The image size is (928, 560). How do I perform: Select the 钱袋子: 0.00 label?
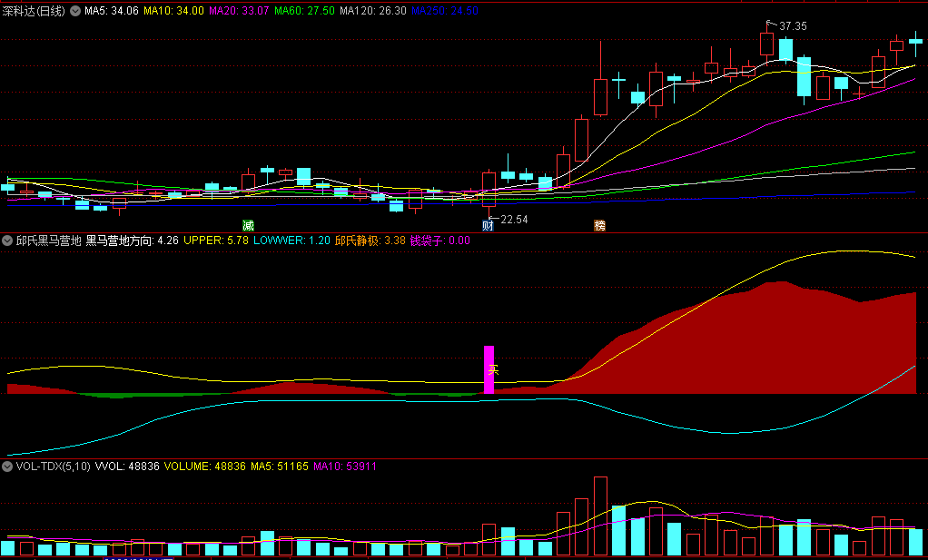(440, 241)
